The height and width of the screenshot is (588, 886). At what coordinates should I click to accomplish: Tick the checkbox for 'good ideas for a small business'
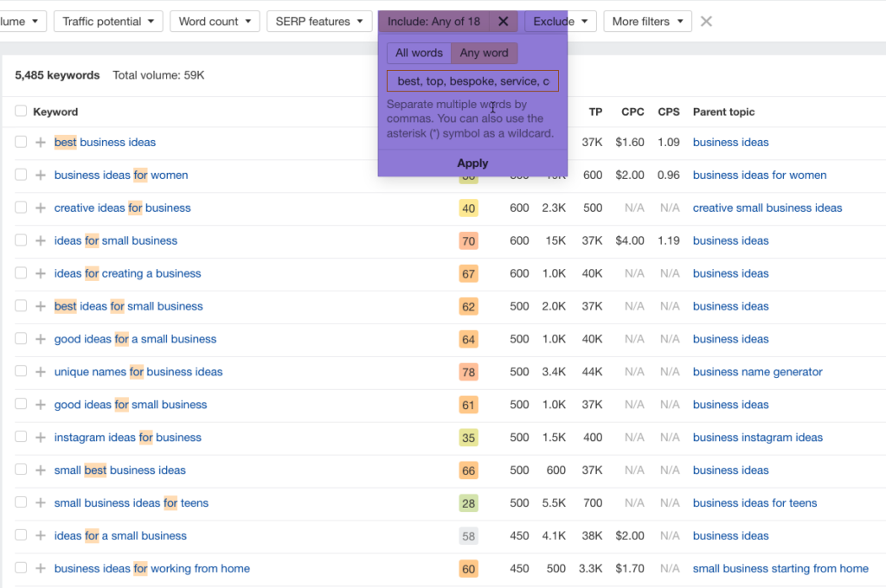click(x=21, y=340)
